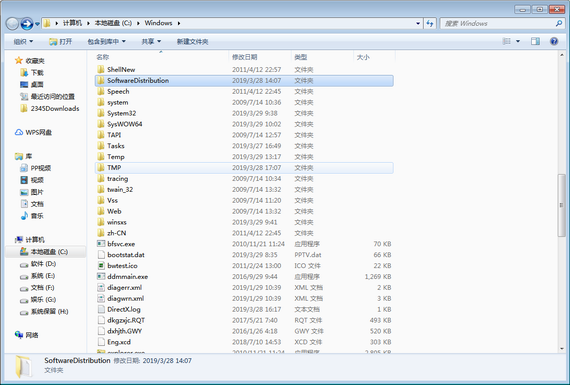Select diagerr.xml file icon

(x=101, y=288)
